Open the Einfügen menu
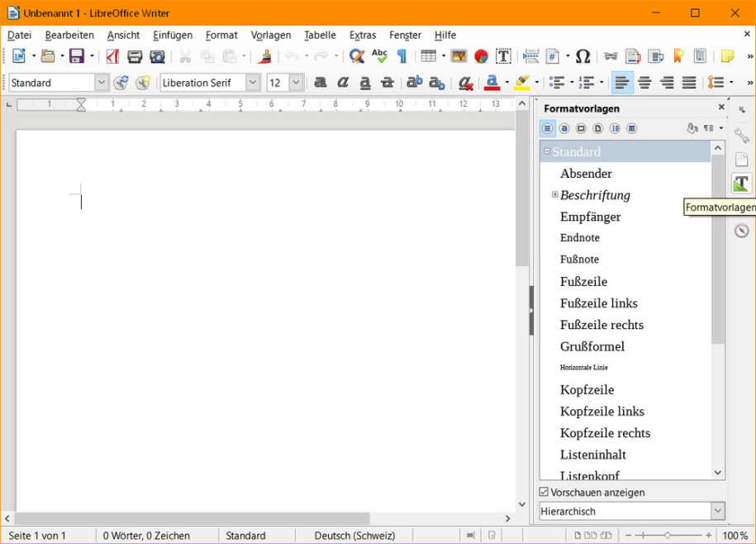 click(x=172, y=35)
